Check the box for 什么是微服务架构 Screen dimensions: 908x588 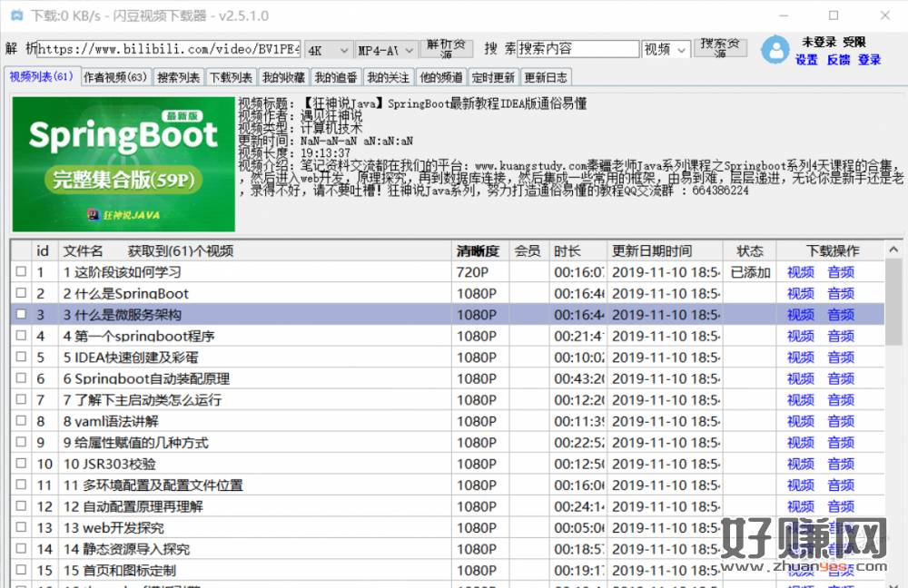pyautogui.click(x=21, y=315)
